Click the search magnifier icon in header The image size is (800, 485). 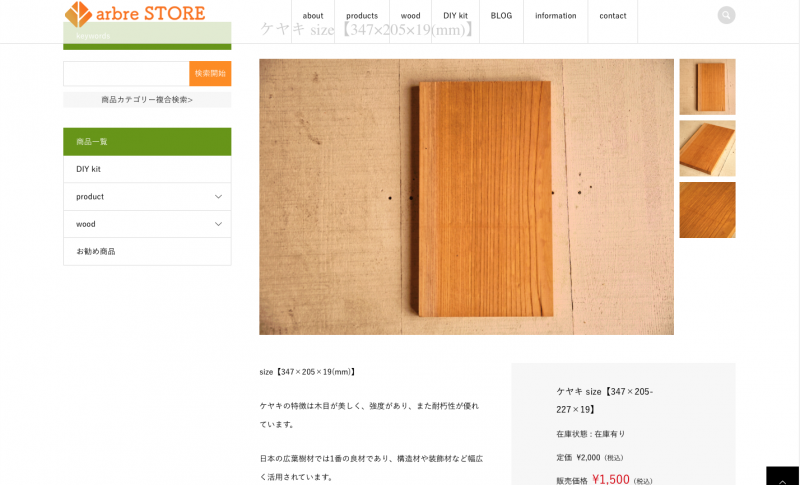tap(726, 15)
